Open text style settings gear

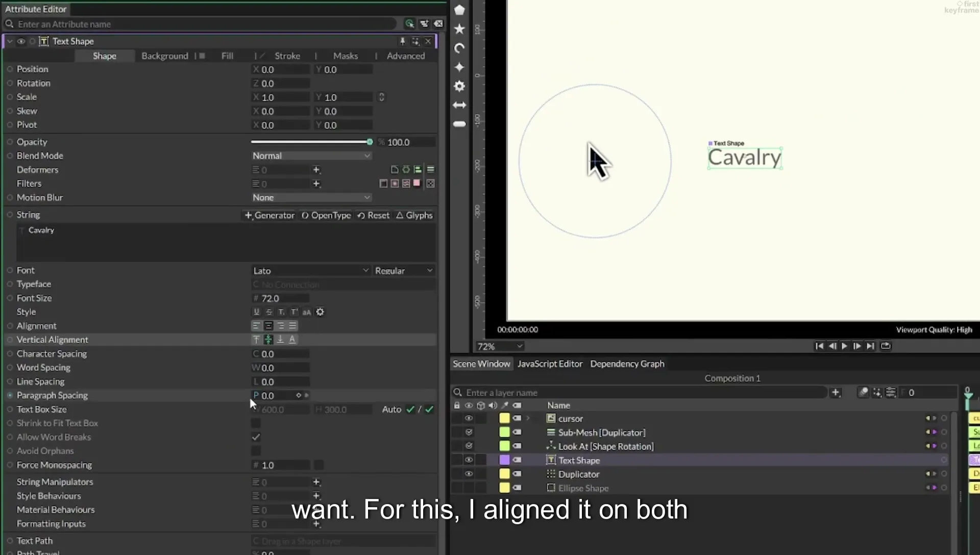click(x=320, y=312)
